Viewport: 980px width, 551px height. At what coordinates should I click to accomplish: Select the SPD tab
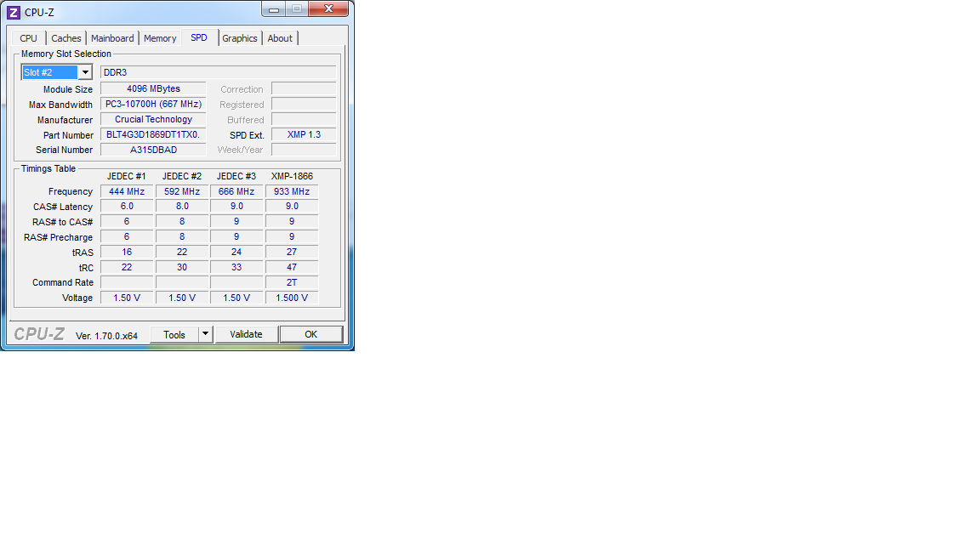coord(199,37)
